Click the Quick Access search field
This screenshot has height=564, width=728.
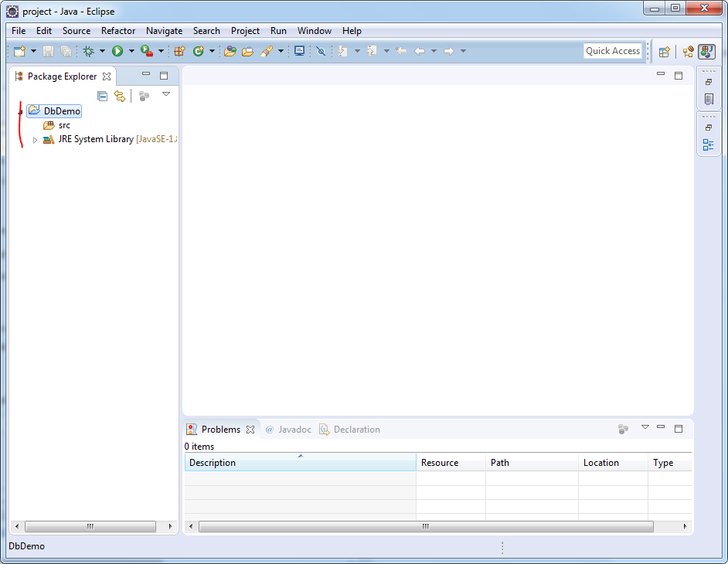613,51
